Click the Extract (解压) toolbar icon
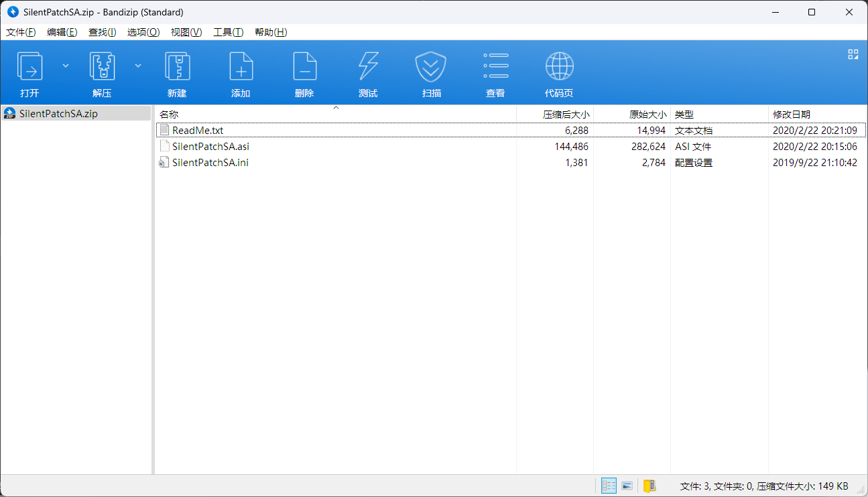 [x=102, y=66]
